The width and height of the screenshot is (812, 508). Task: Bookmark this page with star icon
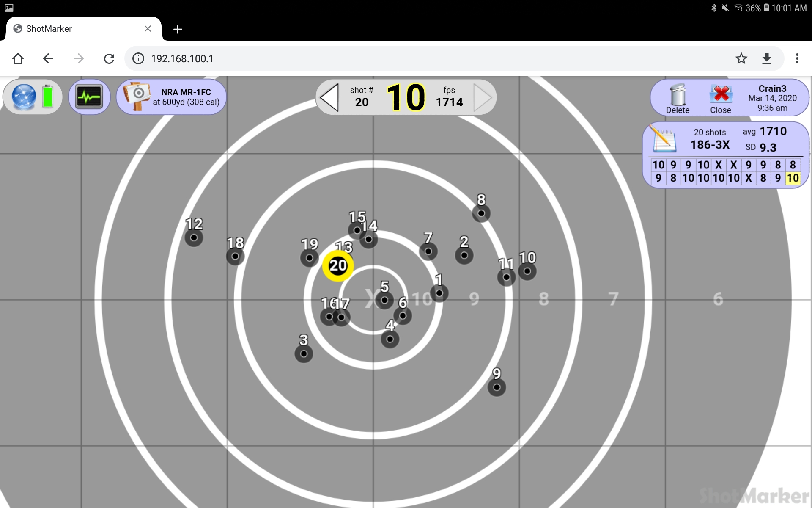click(x=741, y=58)
